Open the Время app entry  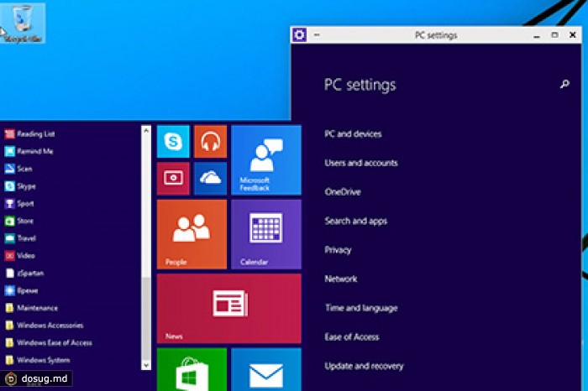tap(21, 290)
